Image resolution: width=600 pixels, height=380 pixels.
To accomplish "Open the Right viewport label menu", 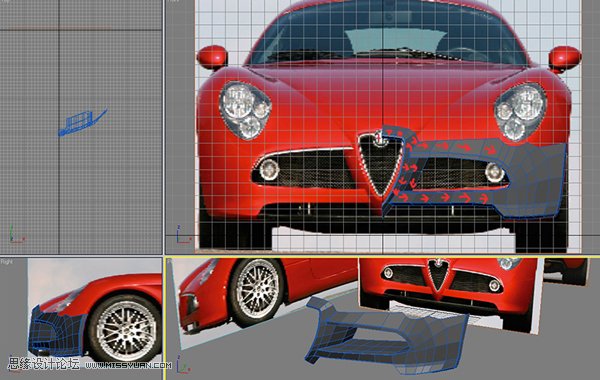I will point(7,262).
